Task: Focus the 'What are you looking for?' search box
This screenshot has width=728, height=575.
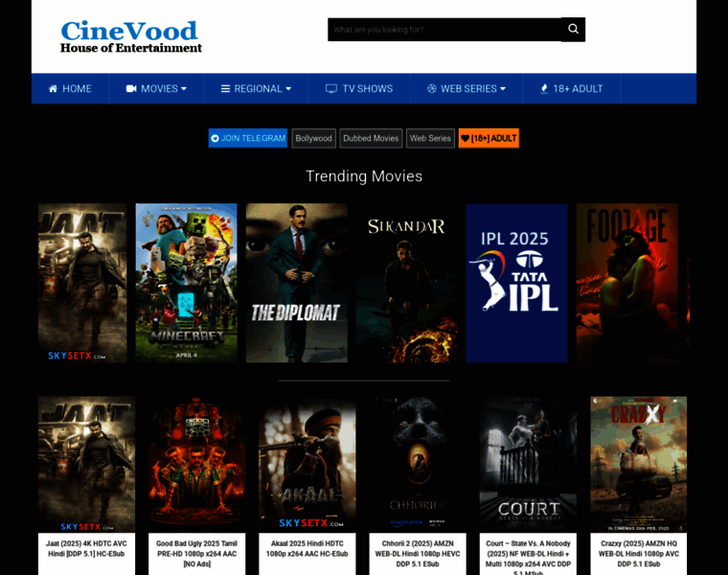Action: (444, 30)
